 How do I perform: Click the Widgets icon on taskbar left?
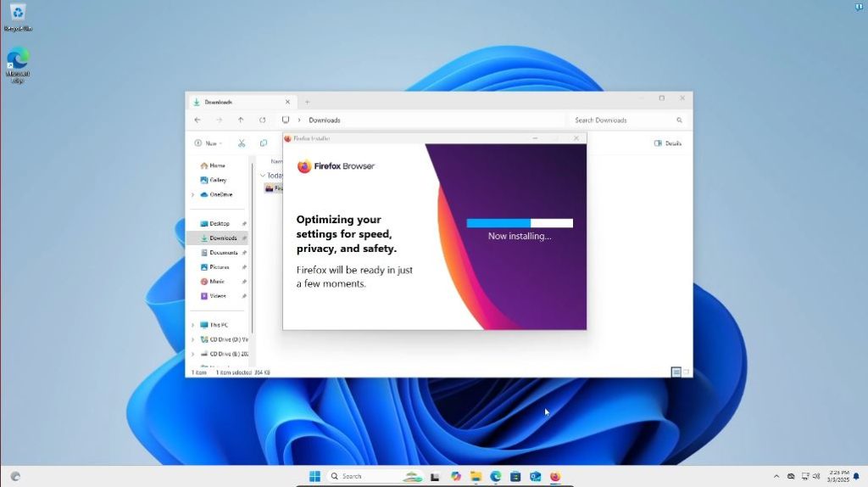tap(15, 477)
